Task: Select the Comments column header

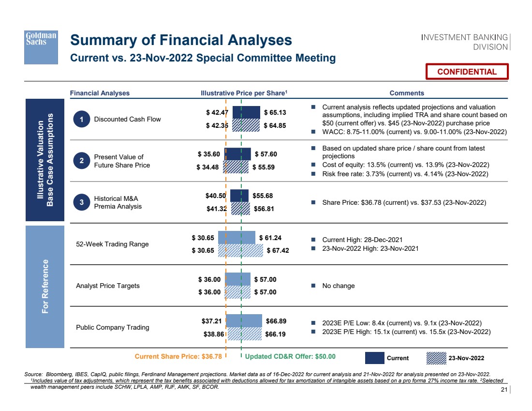Action: pos(407,93)
